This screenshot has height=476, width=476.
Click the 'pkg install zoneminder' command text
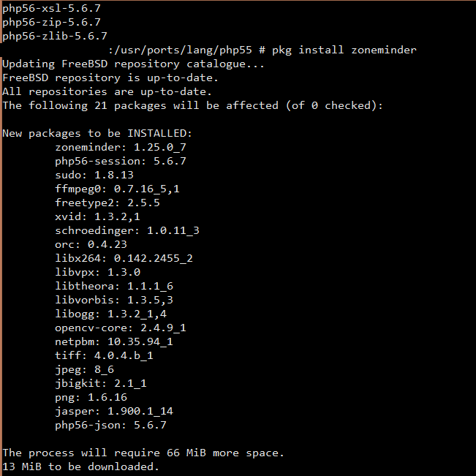(344, 50)
